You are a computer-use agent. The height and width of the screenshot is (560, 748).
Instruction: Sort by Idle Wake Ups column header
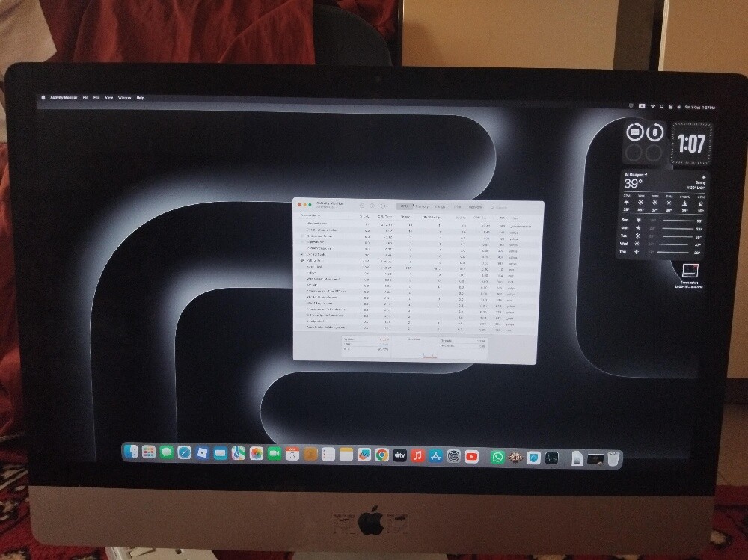click(x=432, y=218)
